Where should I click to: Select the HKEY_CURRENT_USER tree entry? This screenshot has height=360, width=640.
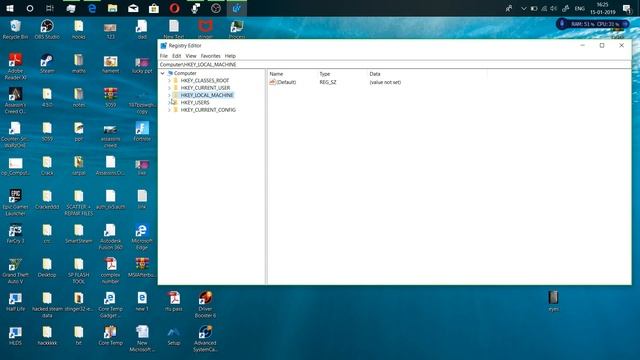click(205, 88)
